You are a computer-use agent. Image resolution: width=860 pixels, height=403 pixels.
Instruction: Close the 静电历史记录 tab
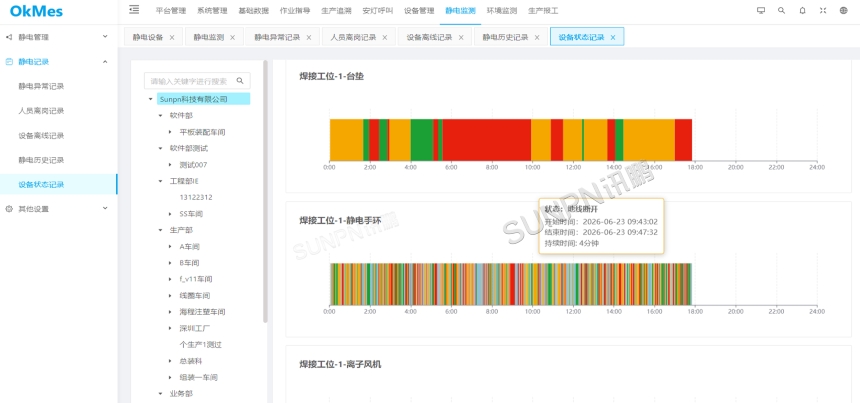pos(537,37)
